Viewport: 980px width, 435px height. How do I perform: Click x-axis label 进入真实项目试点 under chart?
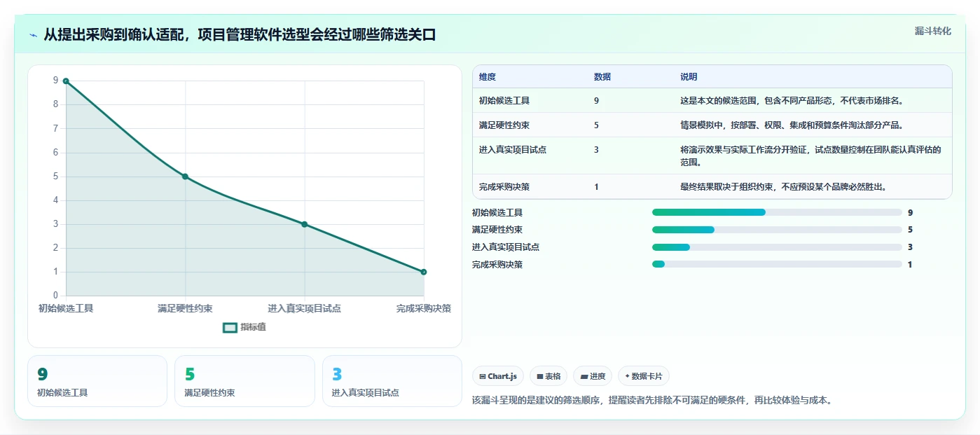(x=305, y=308)
